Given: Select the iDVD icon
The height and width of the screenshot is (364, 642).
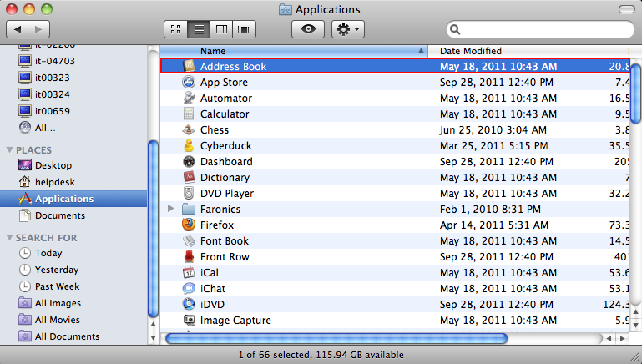Looking at the screenshot, I should pyautogui.click(x=189, y=304).
